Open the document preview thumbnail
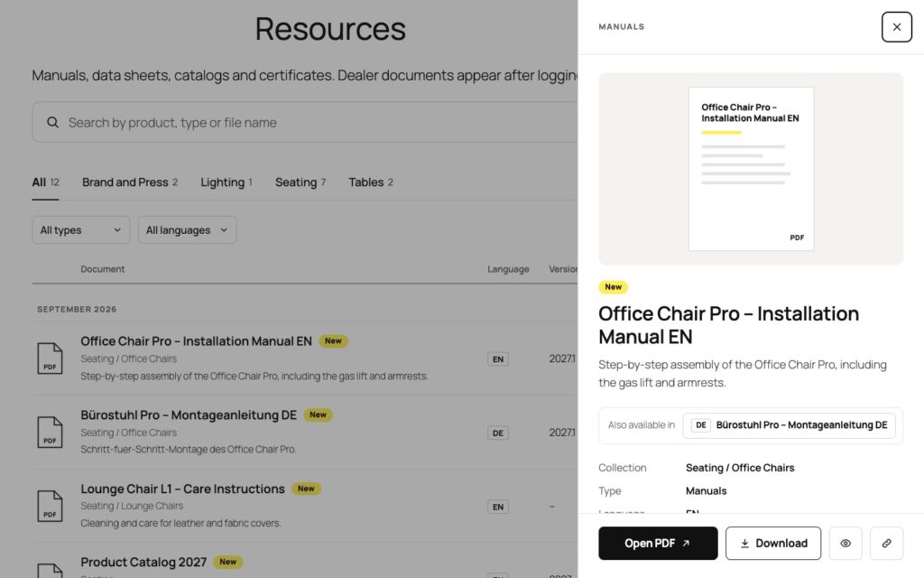The height and width of the screenshot is (578, 924). coord(751,169)
